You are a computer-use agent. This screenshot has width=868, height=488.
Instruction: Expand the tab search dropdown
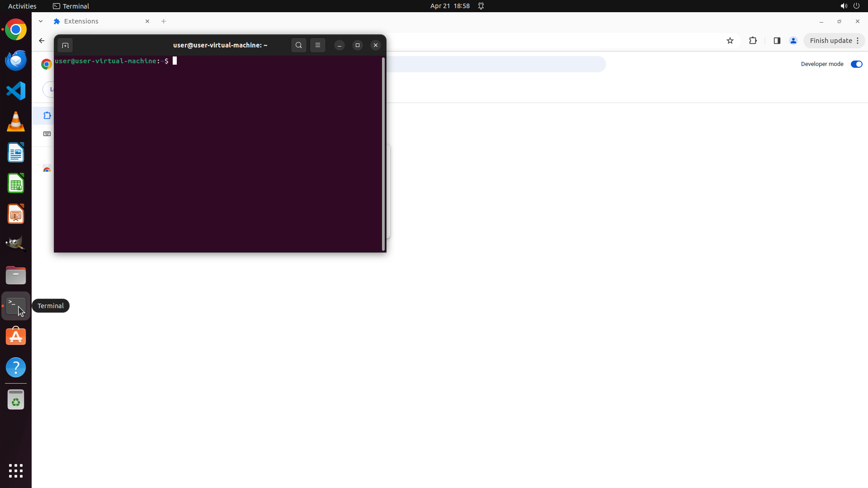tap(41, 21)
